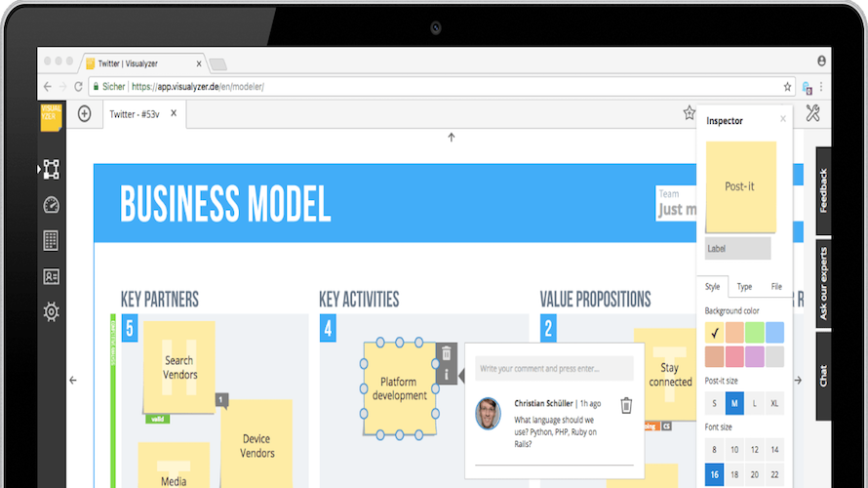Select pink background color swatch
The height and width of the screenshot is (488, 868).
click(734, 357)
